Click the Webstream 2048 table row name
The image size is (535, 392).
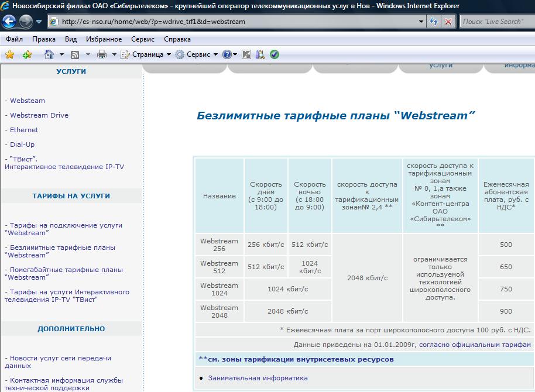point(219,311)
